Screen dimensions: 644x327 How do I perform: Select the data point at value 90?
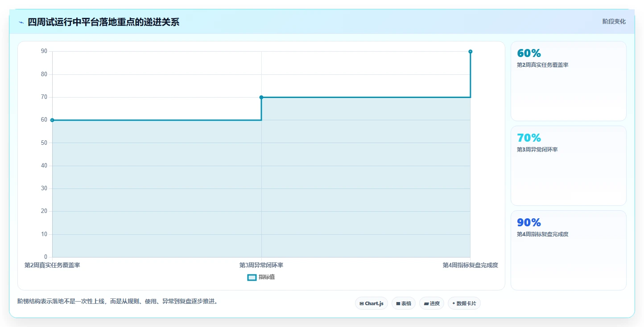point(471,52)
